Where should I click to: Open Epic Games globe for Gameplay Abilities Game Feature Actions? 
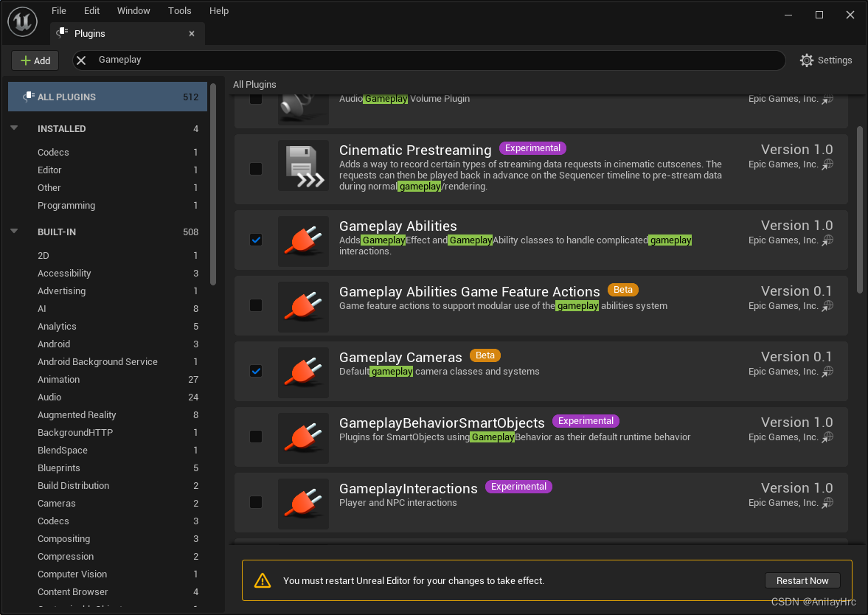(827, 305)
